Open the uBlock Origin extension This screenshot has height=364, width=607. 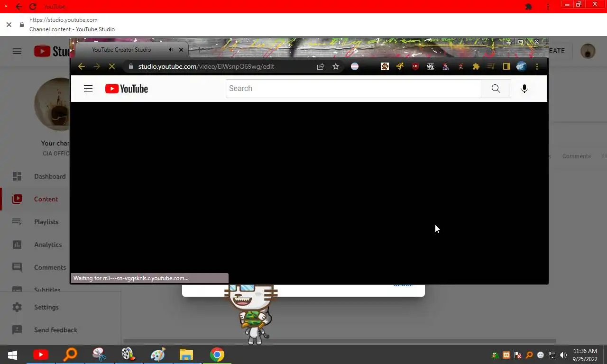tap(415, 66)
